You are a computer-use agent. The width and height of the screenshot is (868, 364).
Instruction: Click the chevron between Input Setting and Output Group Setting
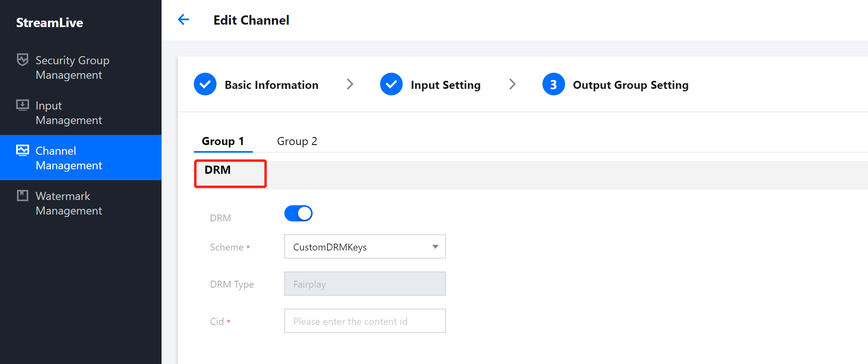point(512,84)
